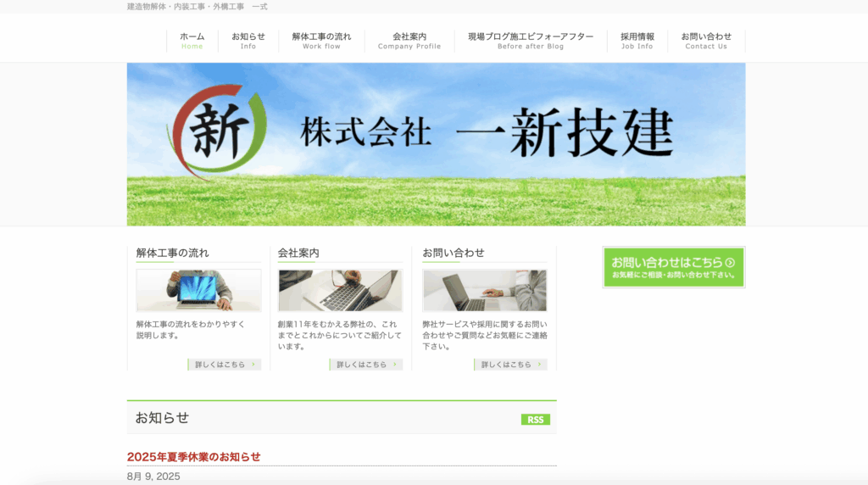Image resolution: width=868 pixels, height=485 pixels.
Task: Open the 解体工事の流れ card heading
Action: tap(172, 253)
